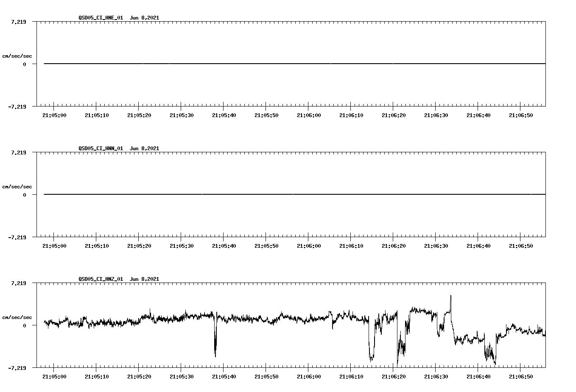Click 21:06:50 on the HNZ time axis
Viewport: 576px width, 392px height.
coord(521,376)
